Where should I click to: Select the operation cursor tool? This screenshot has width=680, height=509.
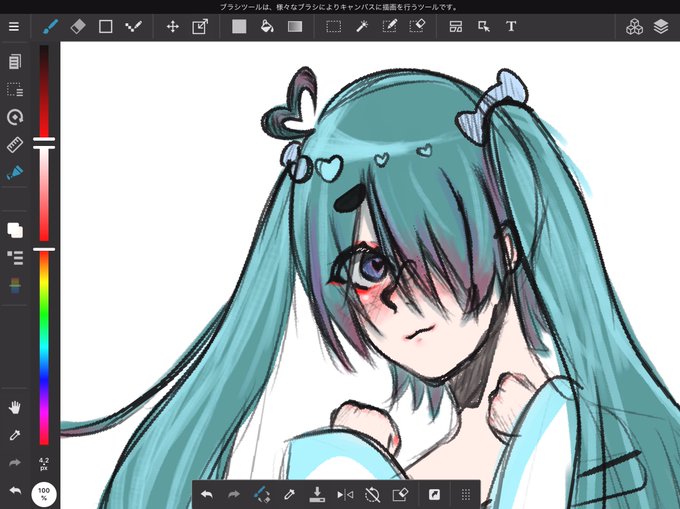484,26
